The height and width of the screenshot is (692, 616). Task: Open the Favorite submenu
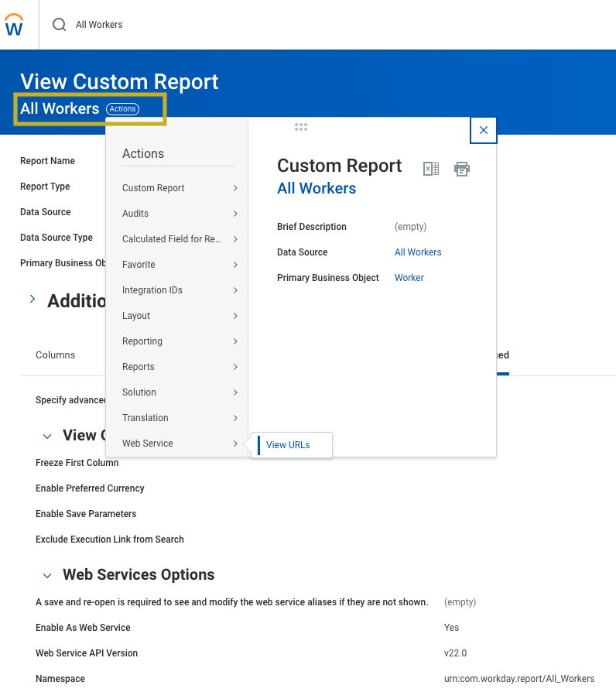(x=180, y=265)
